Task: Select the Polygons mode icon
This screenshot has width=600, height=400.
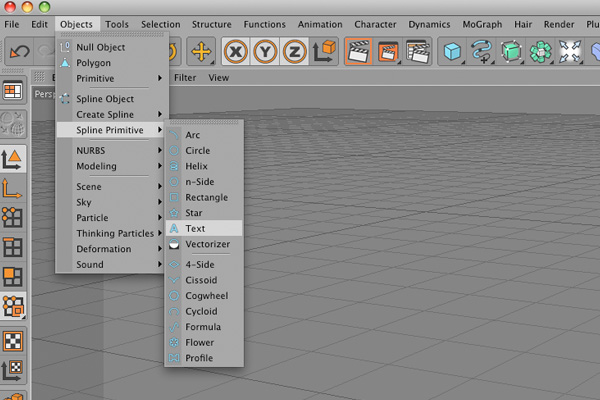Action: (13, 277)
